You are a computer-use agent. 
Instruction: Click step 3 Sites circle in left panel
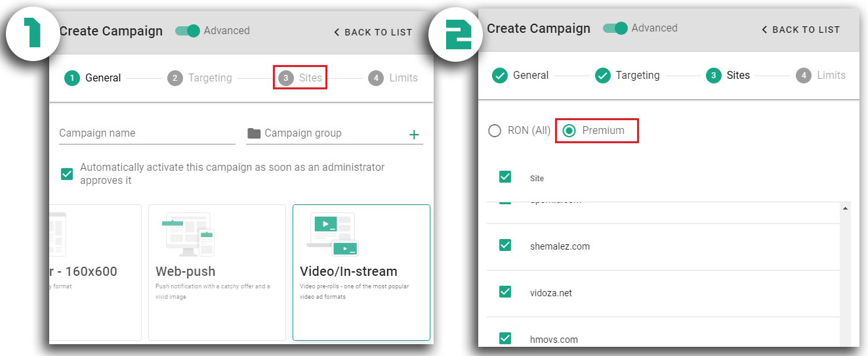285,78
